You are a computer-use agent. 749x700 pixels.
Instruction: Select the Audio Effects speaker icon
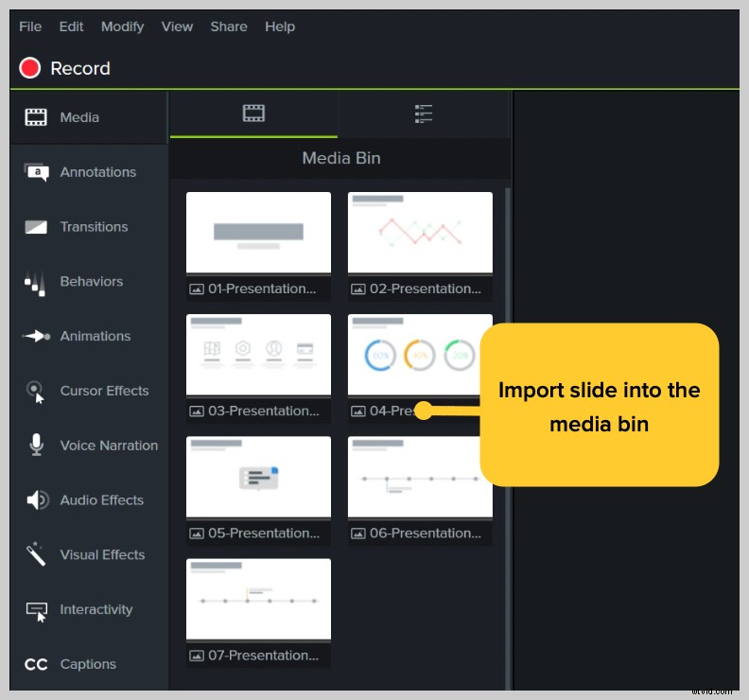pyautogui.click(x=37, y=499)
